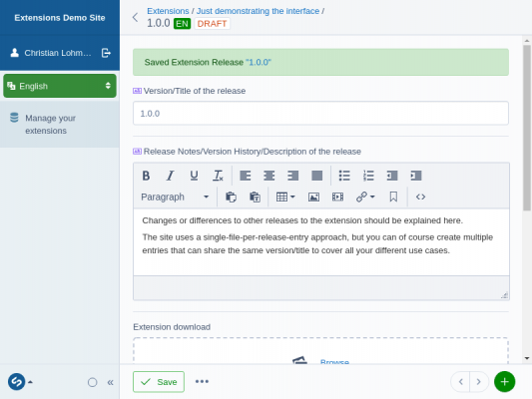Click Christian Lohm... user name
This screenshot has width=532, height=399.
tap(58, 53)
